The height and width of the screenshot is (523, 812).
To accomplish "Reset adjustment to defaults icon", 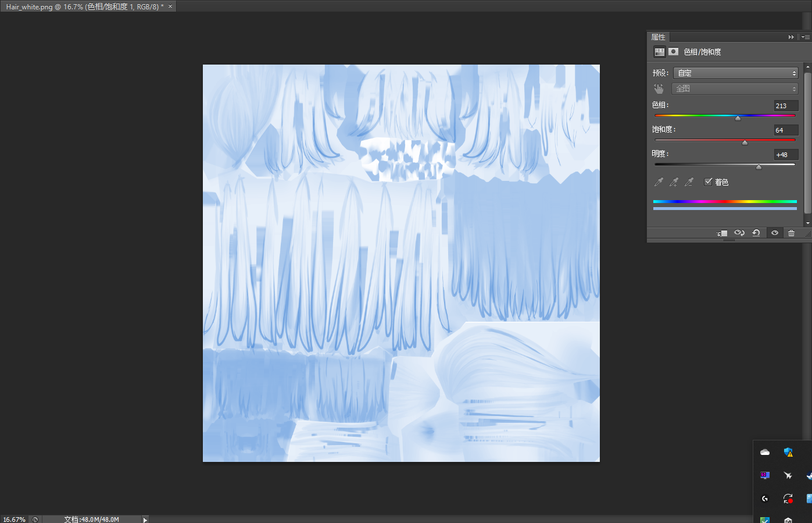I will (756, 233).
